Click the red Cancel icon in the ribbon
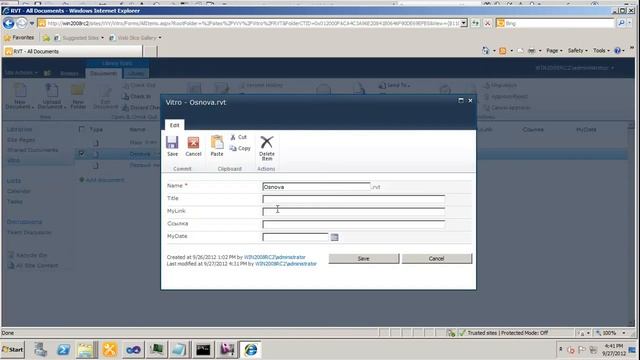Image resolution: width=640 pixels, height=360 pixels. pyautogui.click(x=193, y=142)
